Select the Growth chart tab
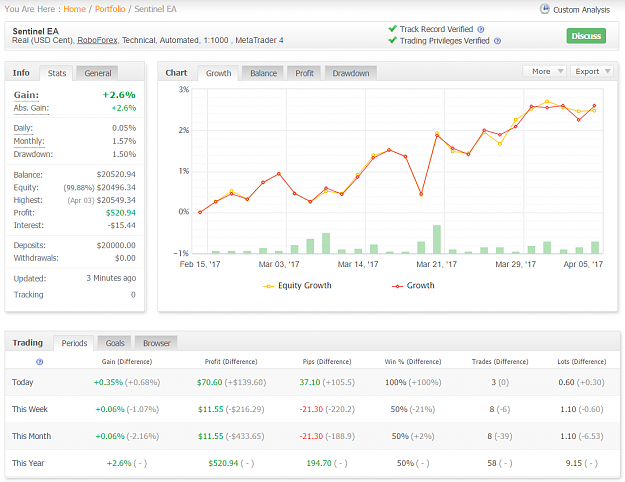This screenshot has height=482, width=625. (218, 73)
